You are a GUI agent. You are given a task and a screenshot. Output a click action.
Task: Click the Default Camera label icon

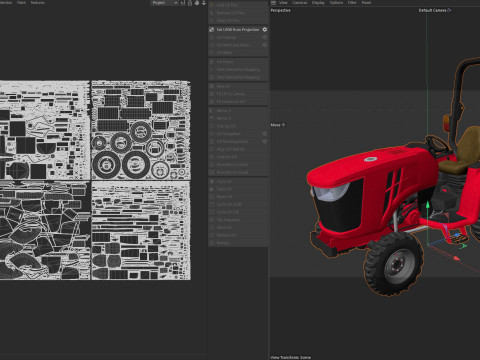coord(449,10)
